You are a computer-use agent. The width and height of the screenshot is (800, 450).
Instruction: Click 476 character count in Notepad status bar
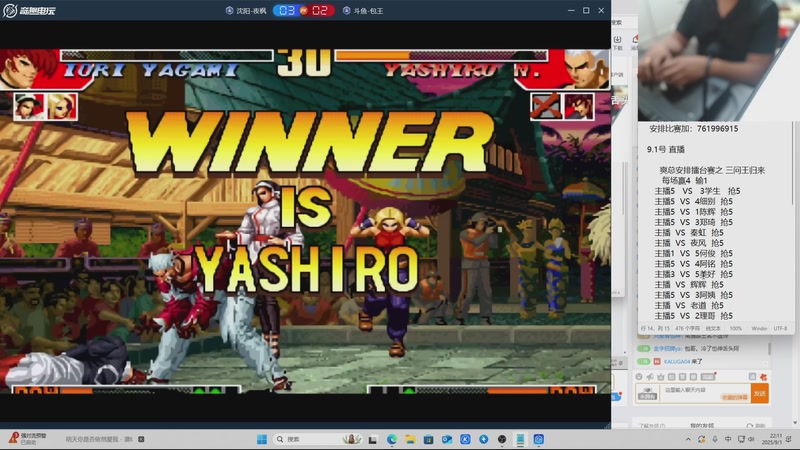click(687, 329)
